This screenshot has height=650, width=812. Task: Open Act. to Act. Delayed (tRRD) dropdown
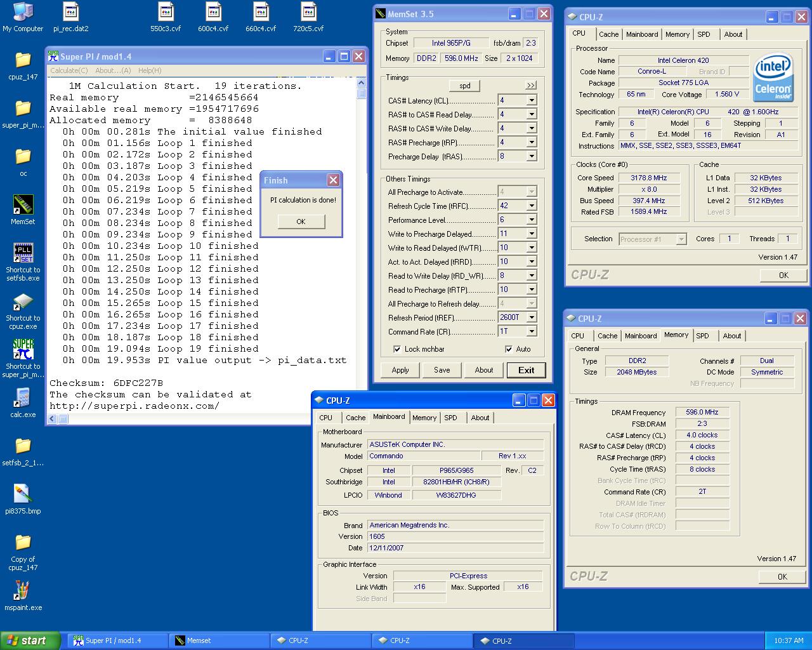click(x=532, y=262)
